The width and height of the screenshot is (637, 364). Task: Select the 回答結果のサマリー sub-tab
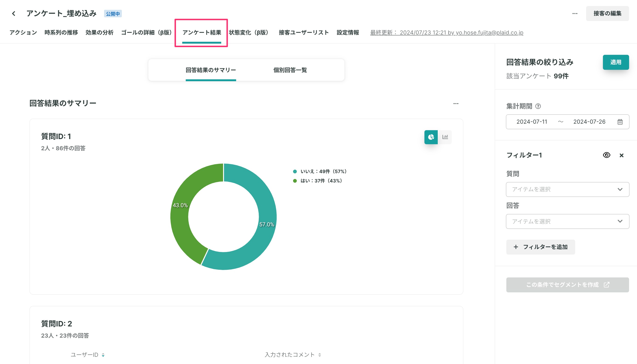(x=211, y=70)
